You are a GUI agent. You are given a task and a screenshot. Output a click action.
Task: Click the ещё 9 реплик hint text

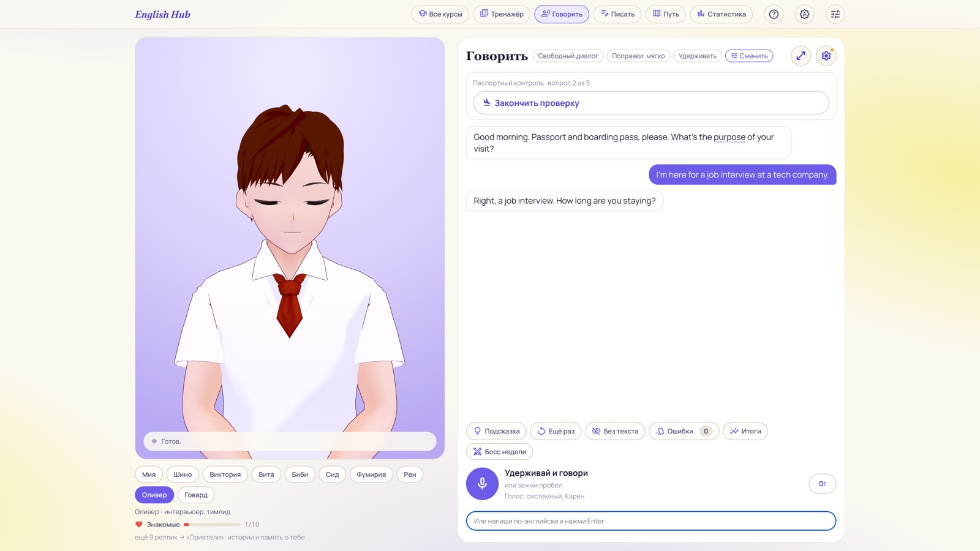click(220, 538)
